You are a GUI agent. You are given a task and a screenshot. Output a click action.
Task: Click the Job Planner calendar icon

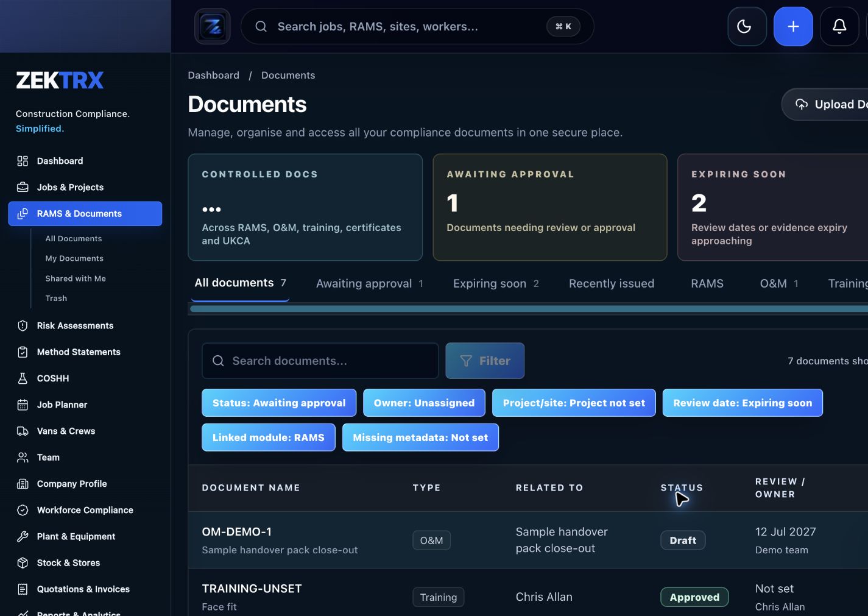click(x=23, y=405)
